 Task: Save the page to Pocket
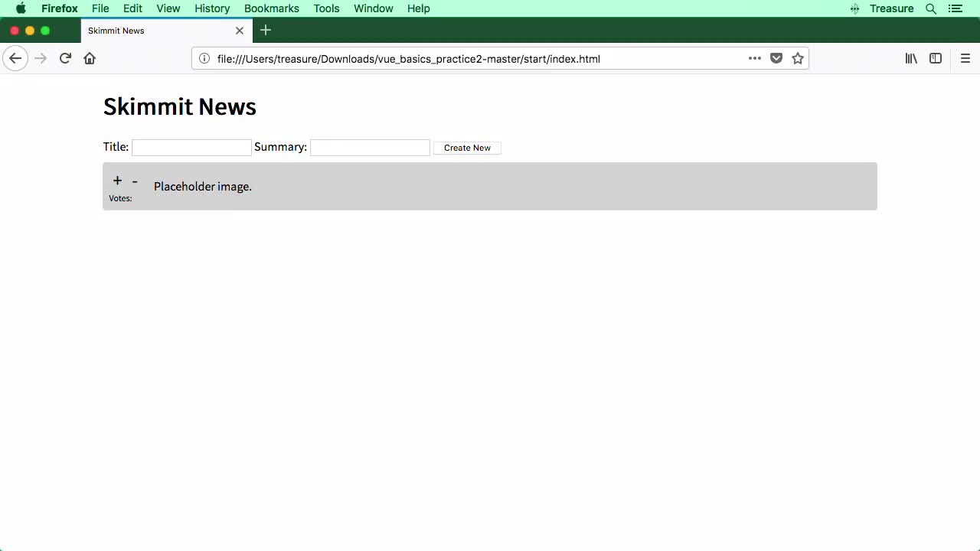[x=776, y=58]
